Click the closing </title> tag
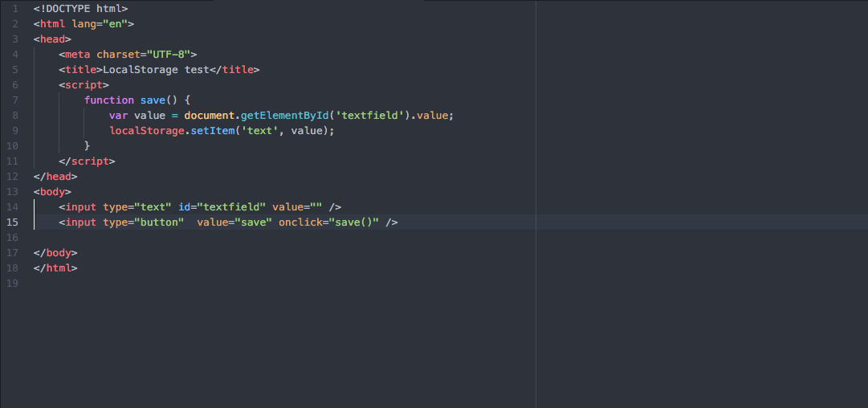Image resolution: width=868 pixels, height=408 pixels. click(x=234, y=70)
